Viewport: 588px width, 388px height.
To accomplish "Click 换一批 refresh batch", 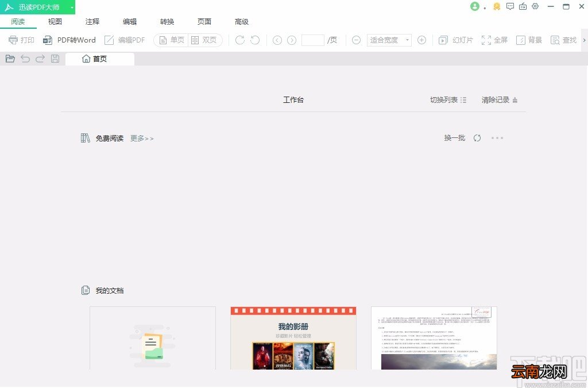I will pyautogui.click(x=462, y=138).
